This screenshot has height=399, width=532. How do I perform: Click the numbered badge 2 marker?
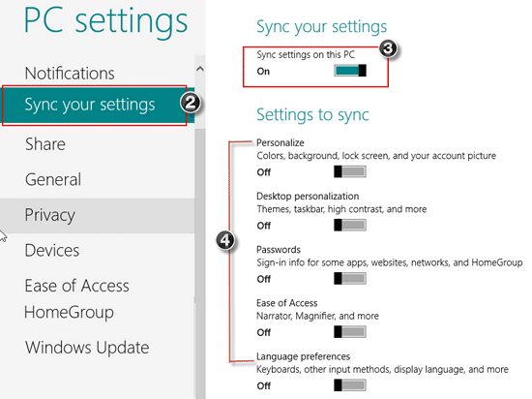(190, 103)
